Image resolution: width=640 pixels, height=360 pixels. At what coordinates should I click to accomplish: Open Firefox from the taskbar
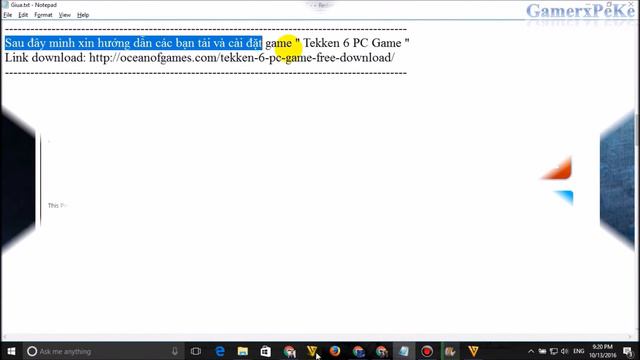pyautogui.click(x=335, y=351)
